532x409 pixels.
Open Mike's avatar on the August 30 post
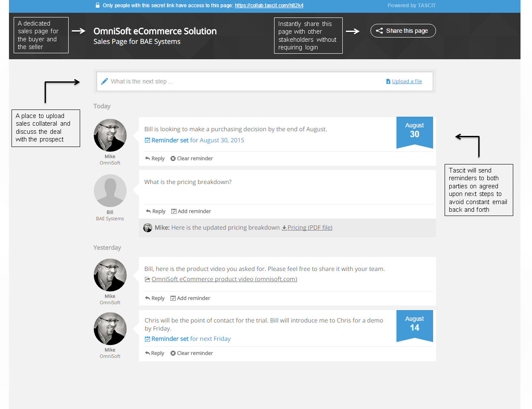pyautogui.click(x=110, y=135)
